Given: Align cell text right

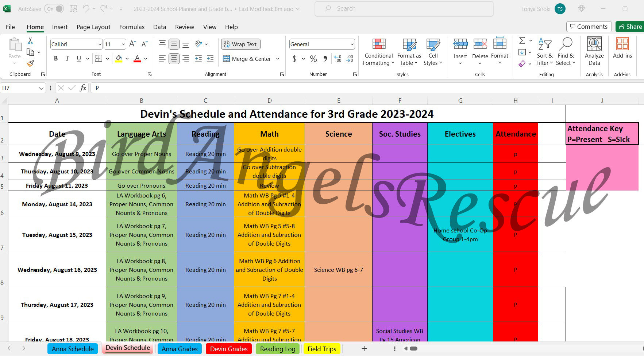Looking at the screenshot, I should [186, 58].
